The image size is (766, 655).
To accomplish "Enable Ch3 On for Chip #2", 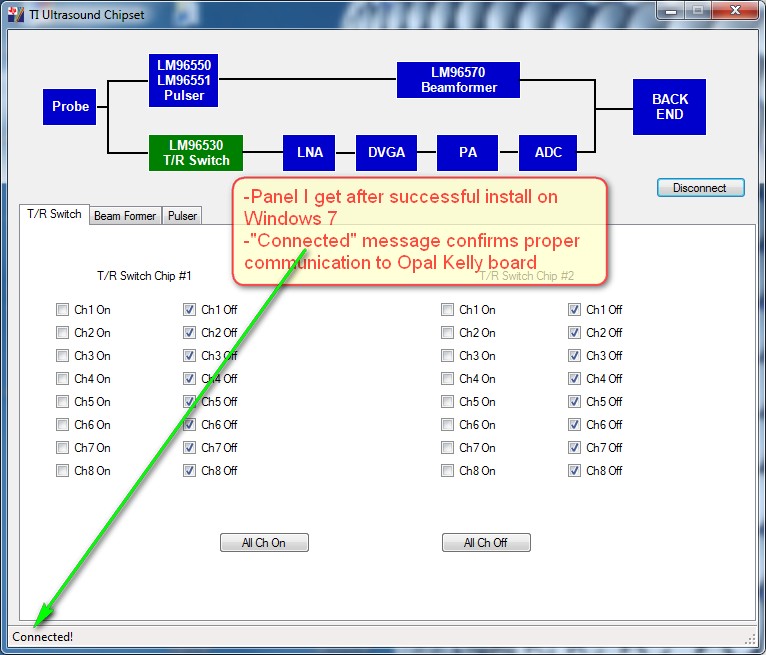I will tap(447, 356).
